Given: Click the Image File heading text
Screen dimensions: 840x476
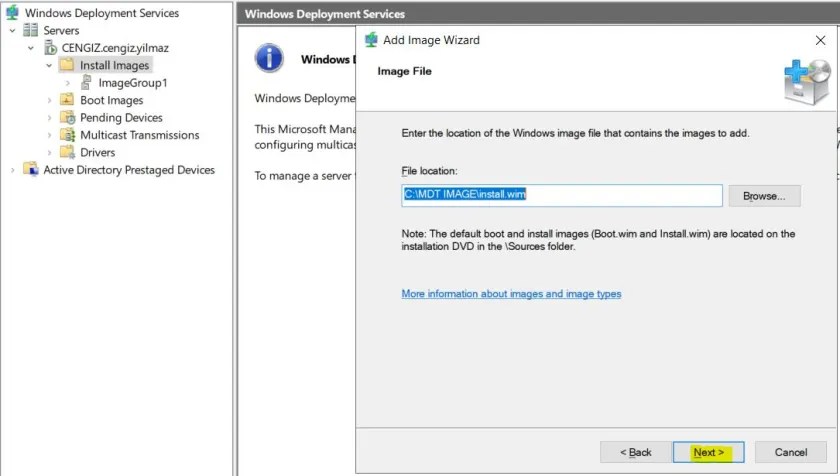Looking at the screenshot, I should 404,71.
